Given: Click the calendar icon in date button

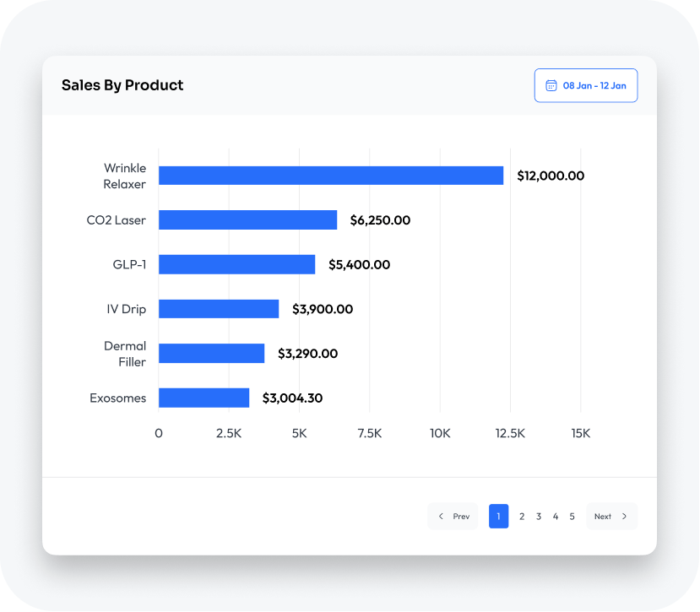Looking at the screenshot, I should [551, 85].
